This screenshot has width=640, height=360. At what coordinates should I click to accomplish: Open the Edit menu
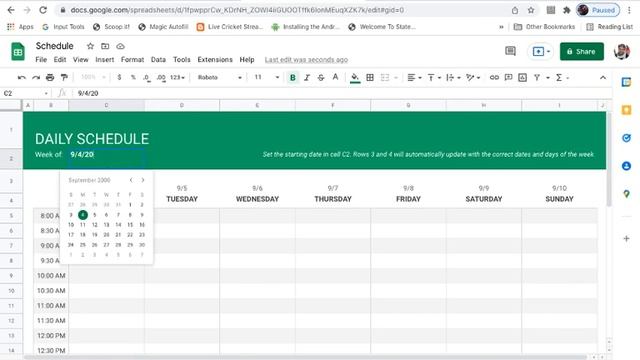pos(60,60)
